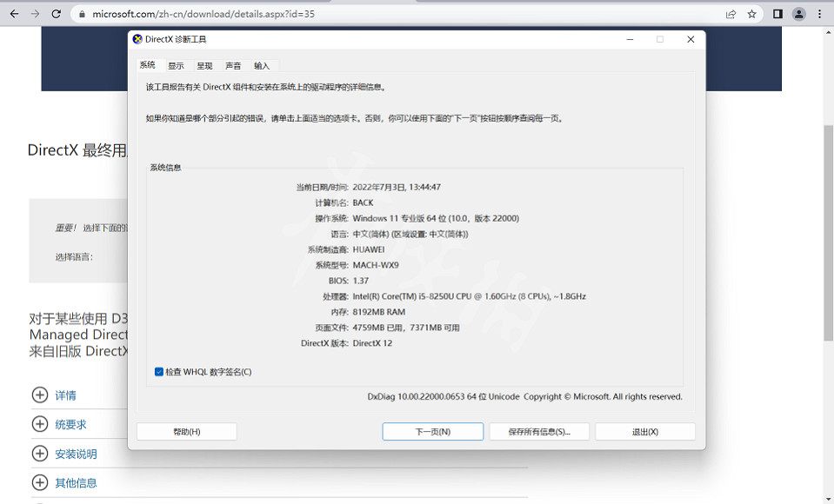Image resolution: width=834 pixels, height=504 pixels.
Task: Open the user profile avatar icon
Action: tap(798, 14)
